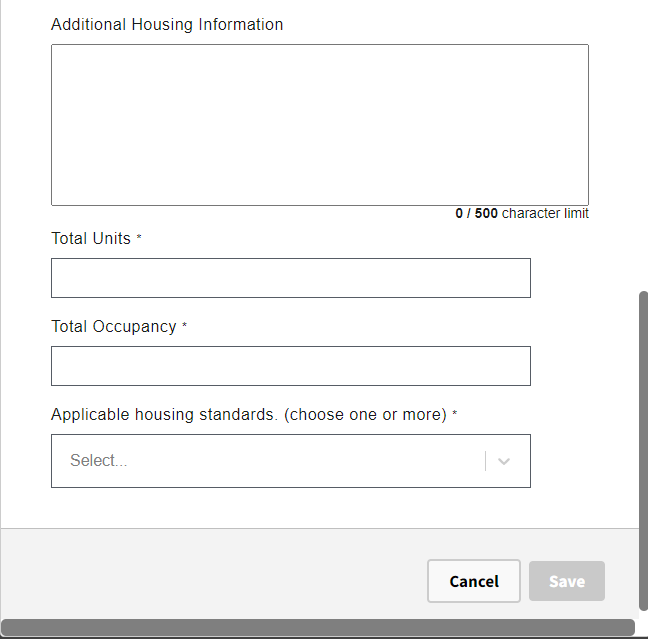The height and width of the screenshot is (639, 648).
Task: Click the asterisk after housing standards label
Action: pos(455,414)
